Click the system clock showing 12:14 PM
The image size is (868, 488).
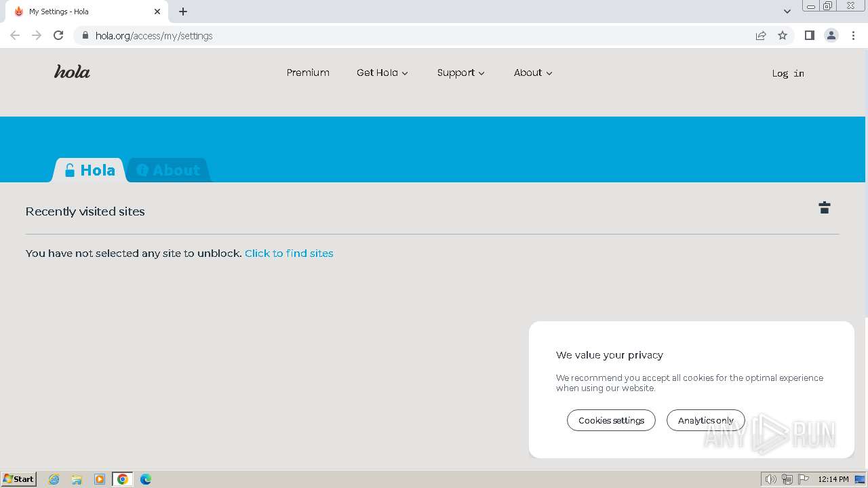[833, 479]
